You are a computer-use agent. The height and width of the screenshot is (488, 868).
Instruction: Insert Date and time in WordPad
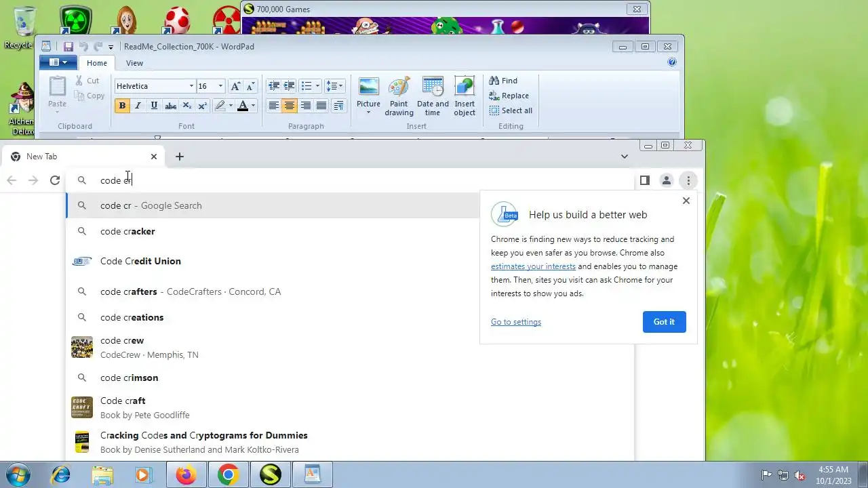coord(433,96)
